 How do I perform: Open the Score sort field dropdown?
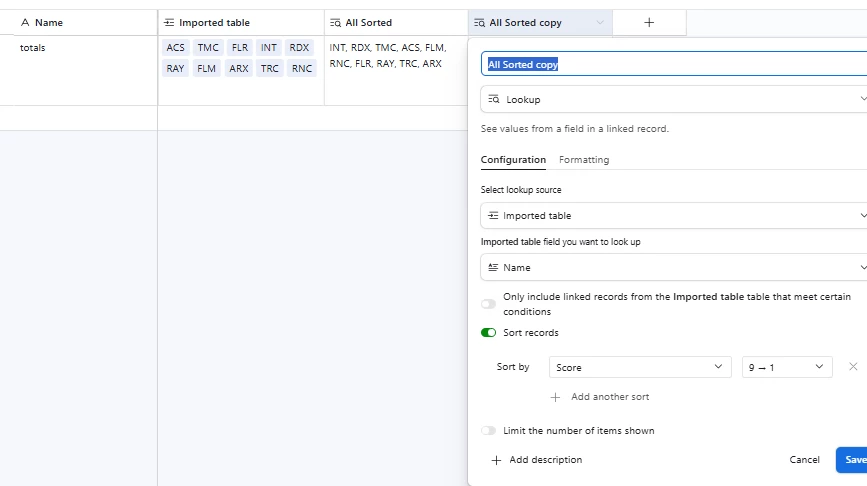(x=640, y=367)
